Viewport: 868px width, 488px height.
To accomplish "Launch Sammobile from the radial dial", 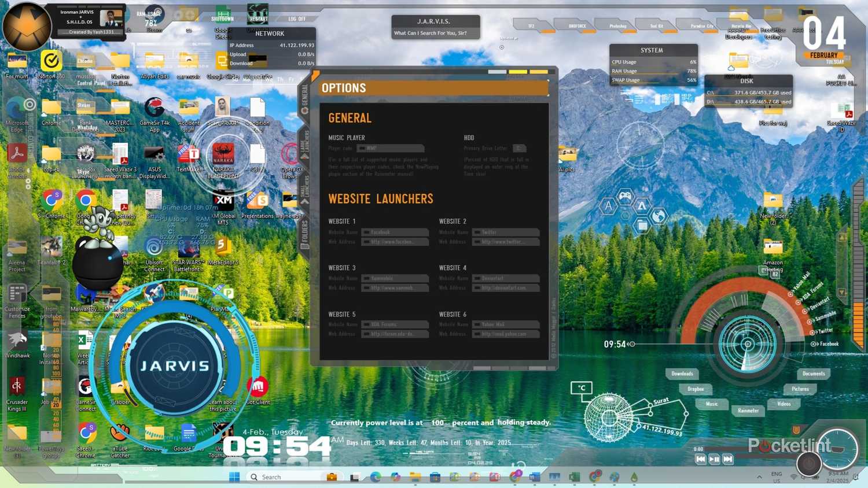I will point(822,317).
